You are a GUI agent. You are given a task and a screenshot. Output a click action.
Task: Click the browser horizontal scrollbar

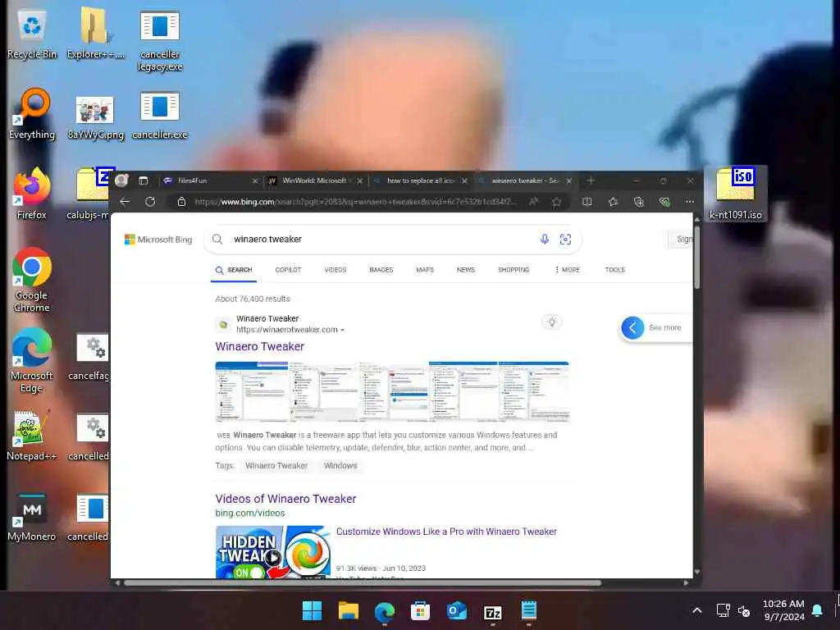pyautogui.click(x=362, y=583)
